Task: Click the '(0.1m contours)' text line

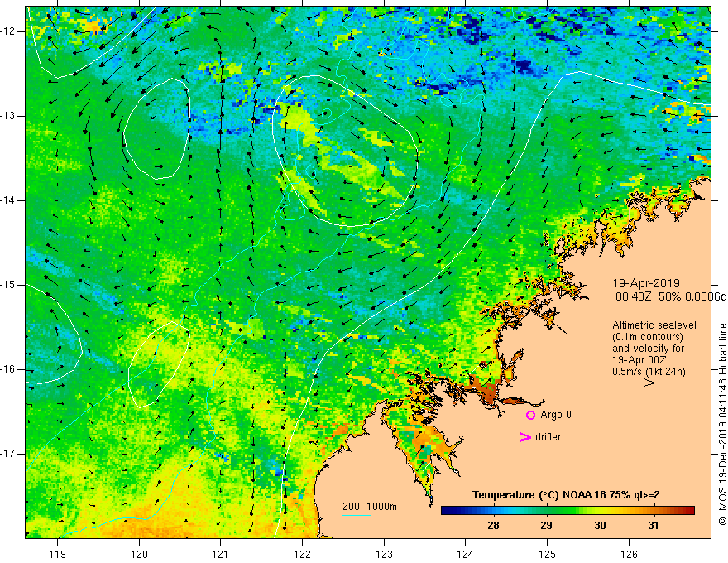Action: pyautogui.click(x=648, y=337)
